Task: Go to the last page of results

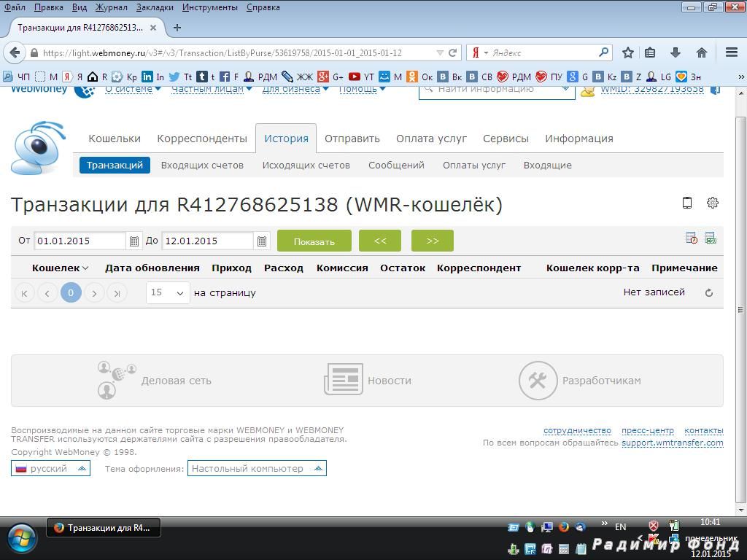Action: pyautogui.click(x=117, y=293)
